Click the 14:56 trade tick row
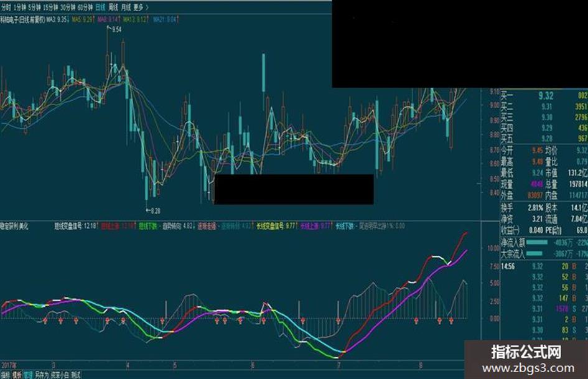 (x=544, y=266)
